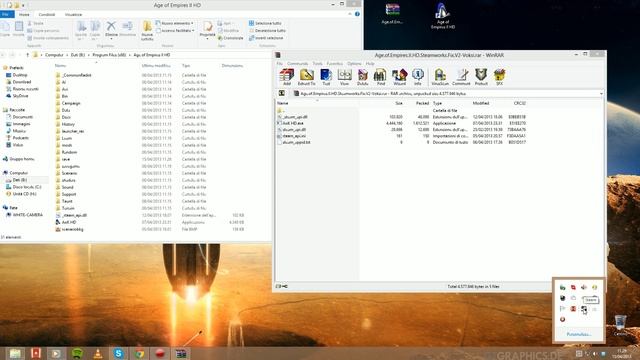Click Personalizza link in tray popup
This screenshot has width=640, height=360.
[x=579, y=334]
